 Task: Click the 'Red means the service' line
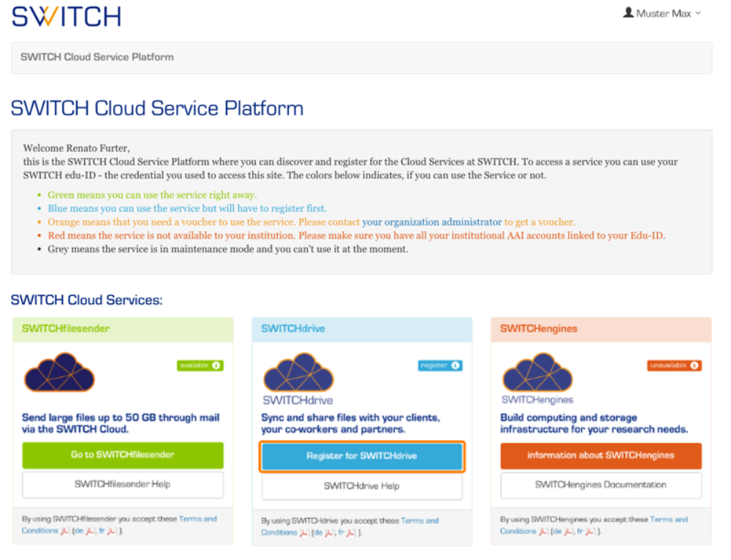click(x=356, y=235)
